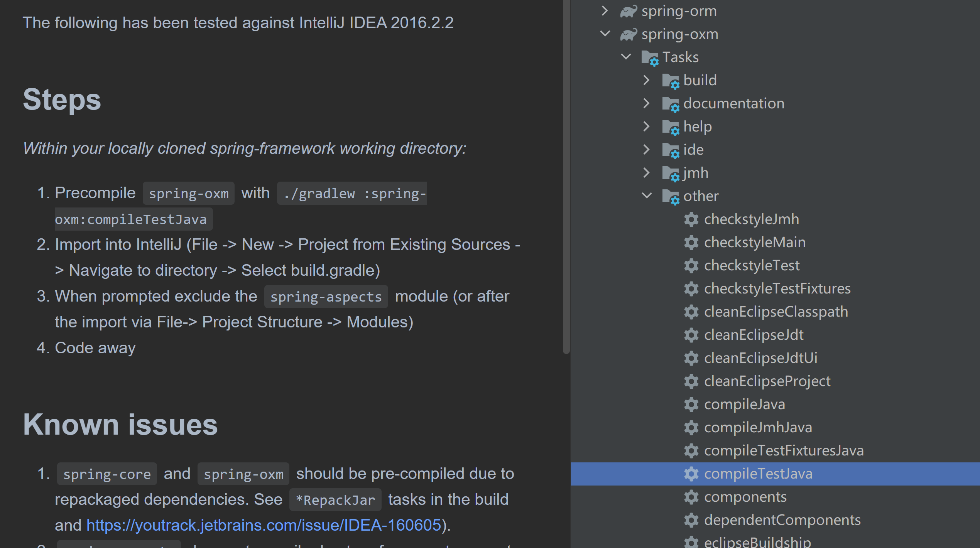Expand the help task group
The width and height of the screenshot is (980, 548).
point(647,126)
